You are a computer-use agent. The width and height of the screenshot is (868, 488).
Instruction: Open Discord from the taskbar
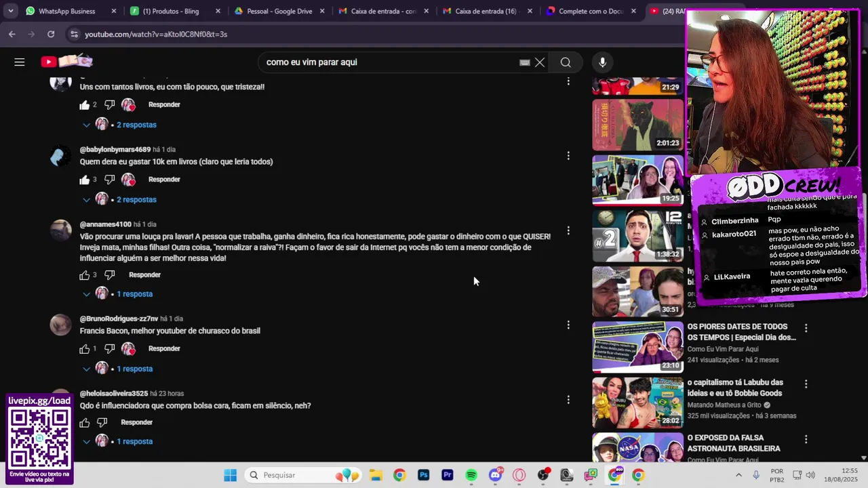(496, 475)
